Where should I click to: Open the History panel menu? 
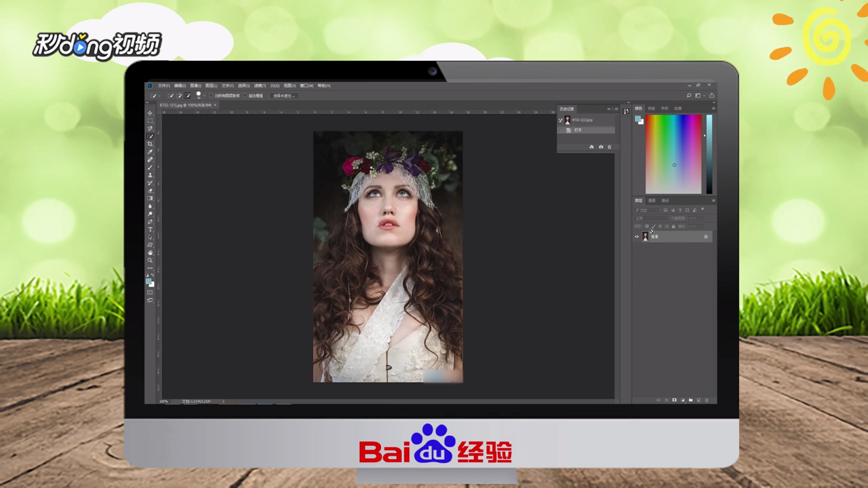click(616, 109)
